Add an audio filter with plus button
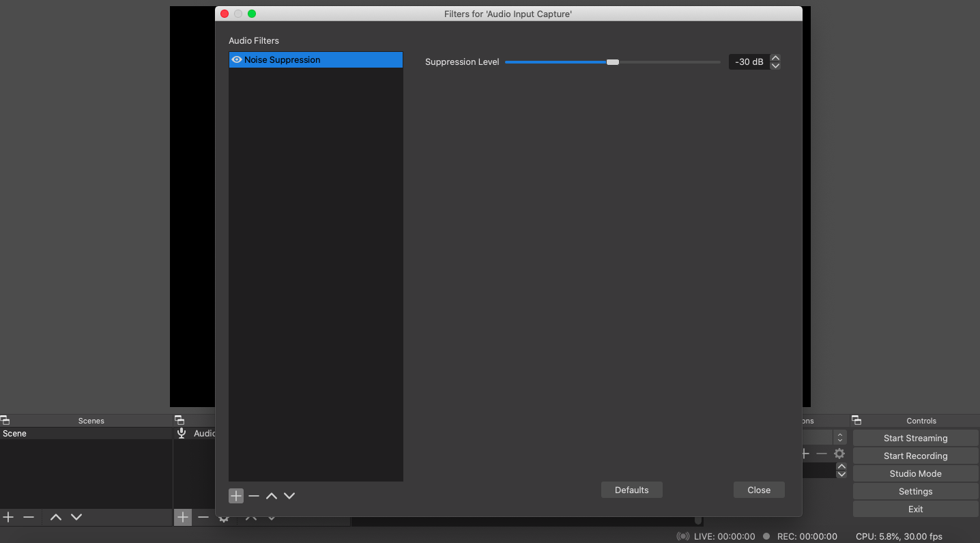The height and width of the screenshot is (543, 980). point(236,496)
